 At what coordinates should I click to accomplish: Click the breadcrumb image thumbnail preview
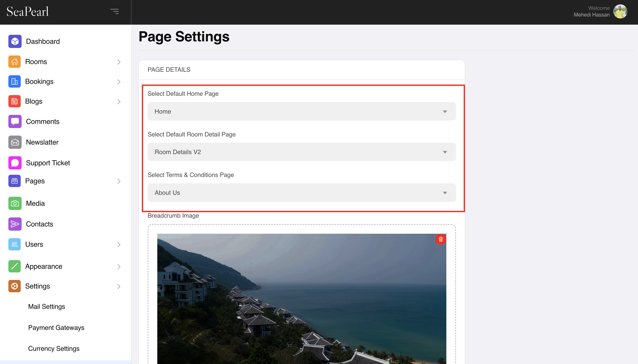(x=302, y=299)
